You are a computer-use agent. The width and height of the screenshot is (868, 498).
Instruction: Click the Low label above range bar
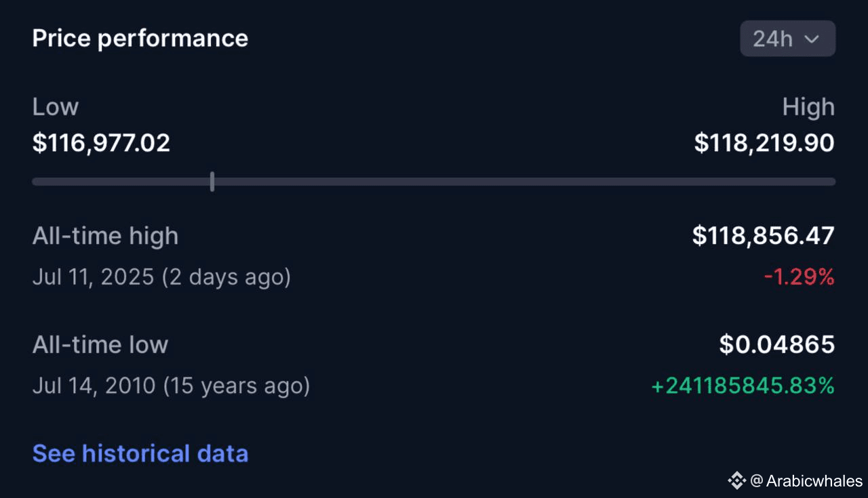[56, 107]
